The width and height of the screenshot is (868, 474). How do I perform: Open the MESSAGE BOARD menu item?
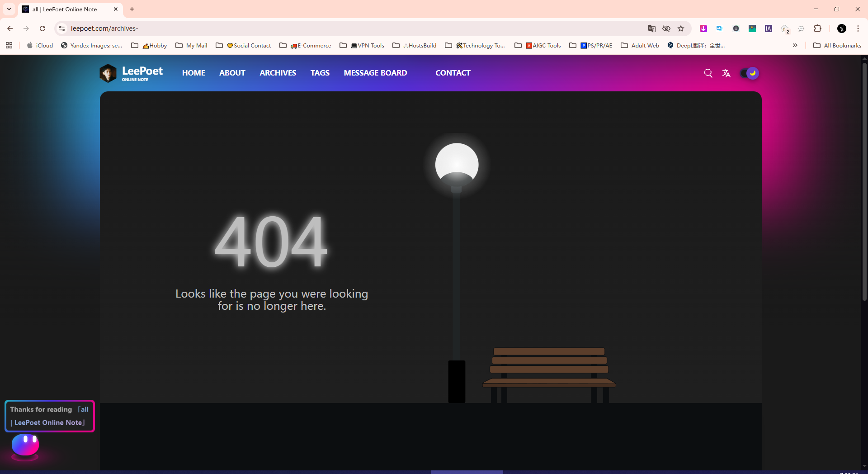coord(375,73)
